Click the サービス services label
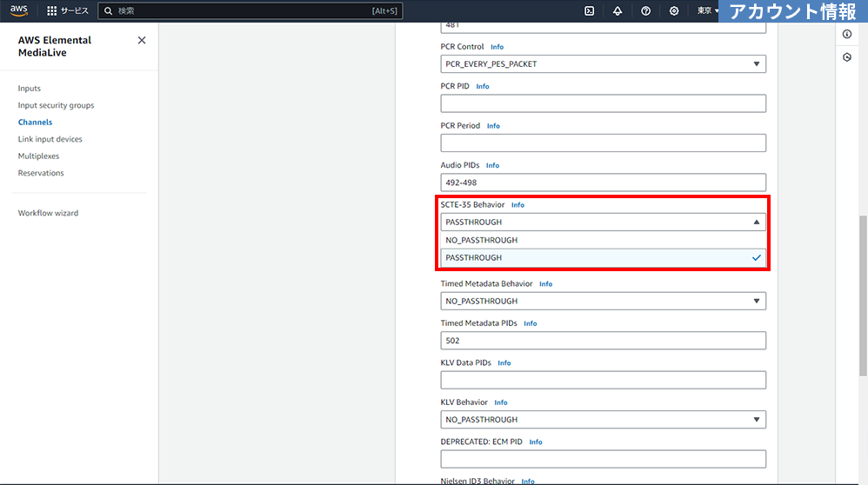 pyautogui.click(x=75, y=11)
